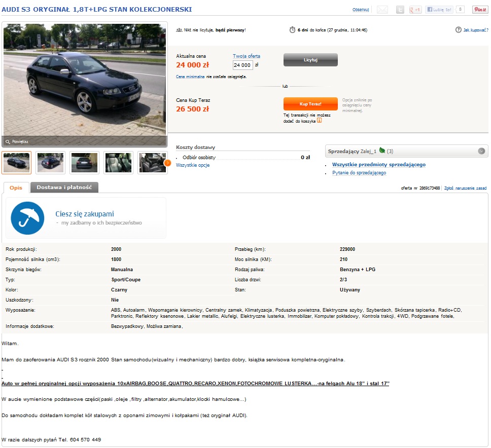Select fourth thumbnail showing leather seats
The width and height of the screenshot is (491, 448).
118,163
